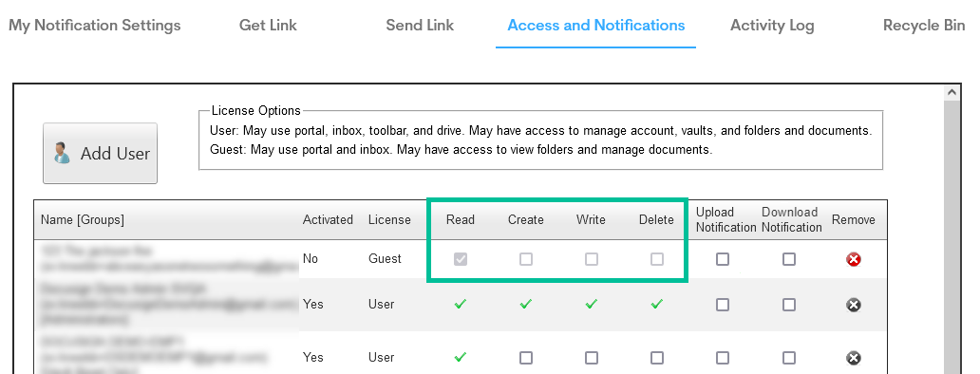The image size is (980, 374).
Task: Click the 'Guest' license cell
Action: (385, 258)
